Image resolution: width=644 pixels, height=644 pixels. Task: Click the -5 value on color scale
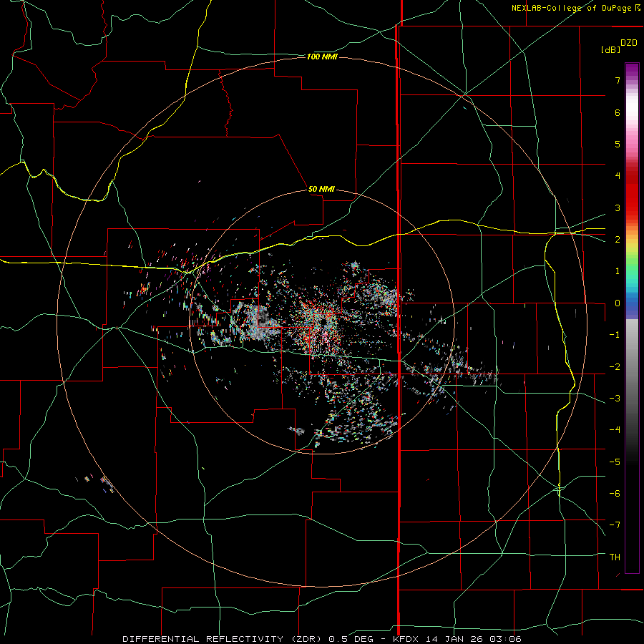click(x=615, y=462)
